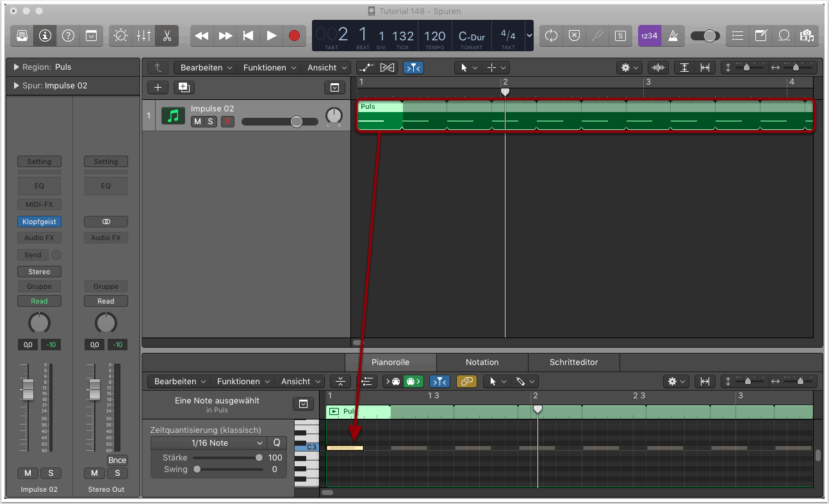Click the Add Track plus button
This screenshot has height=504, width=829.
click(x=158, y=88)
